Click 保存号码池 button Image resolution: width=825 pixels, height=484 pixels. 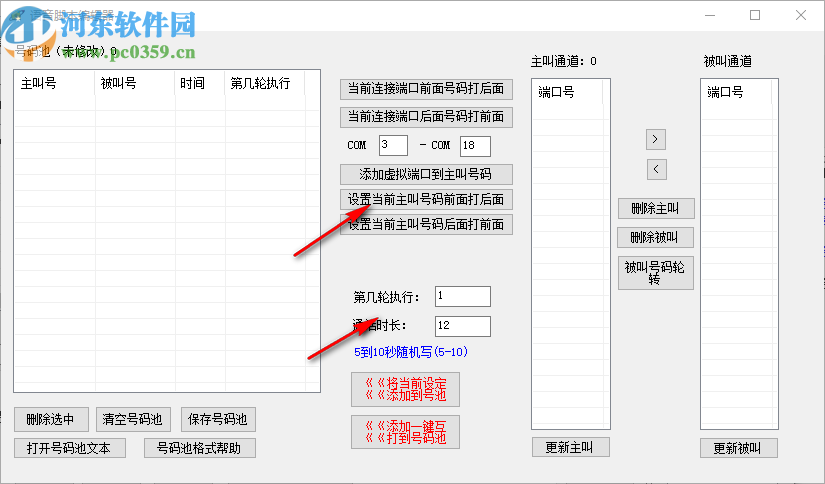[218, 420]
